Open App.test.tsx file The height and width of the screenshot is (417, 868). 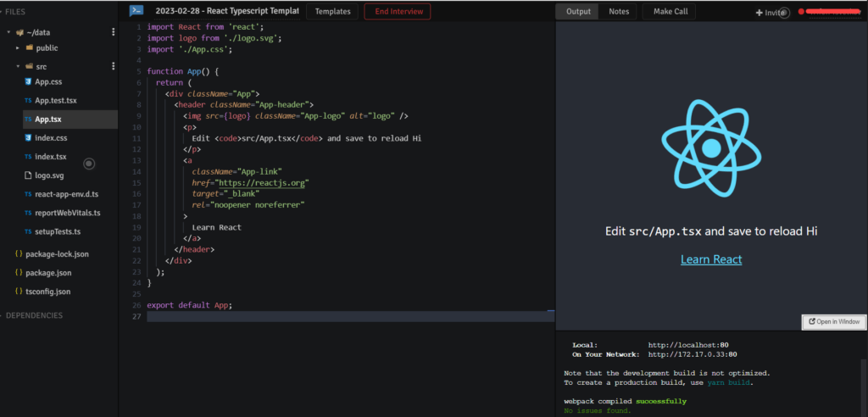(56, 101)
